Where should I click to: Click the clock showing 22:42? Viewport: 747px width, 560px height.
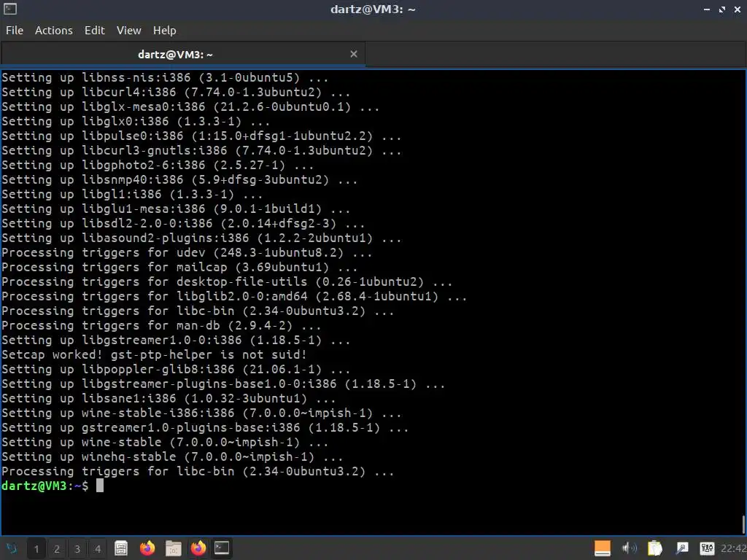733,548
